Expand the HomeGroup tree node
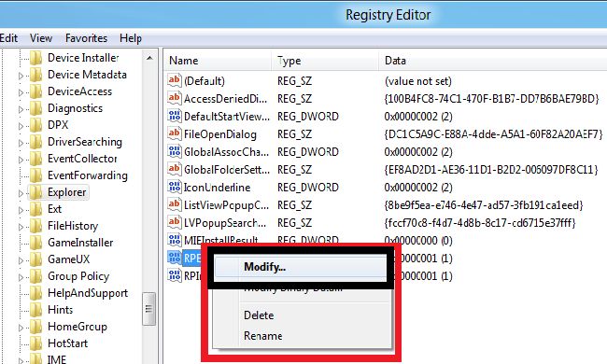 (21, 328)
